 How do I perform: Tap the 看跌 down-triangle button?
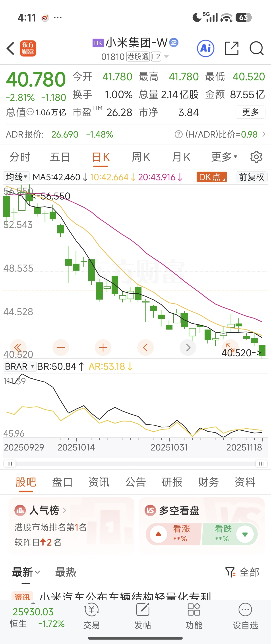click(245, 534)
